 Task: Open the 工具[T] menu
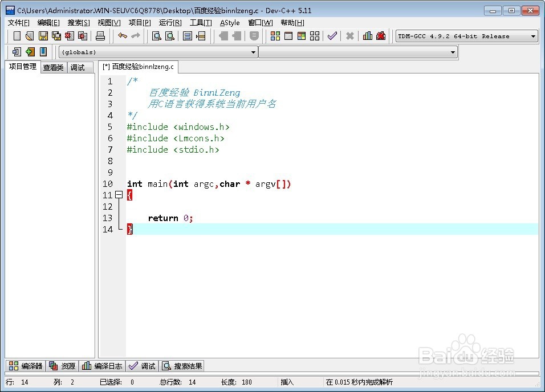201,23
